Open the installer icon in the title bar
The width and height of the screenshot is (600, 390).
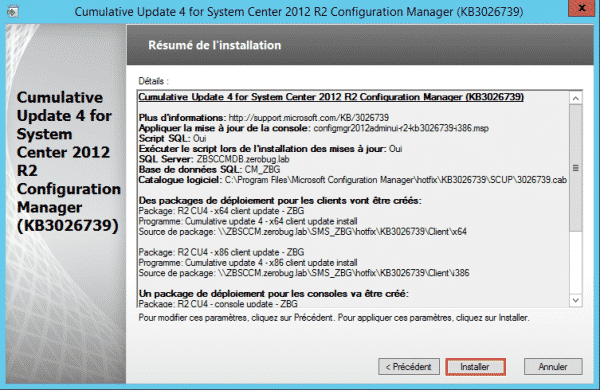(x=13, y=12)
